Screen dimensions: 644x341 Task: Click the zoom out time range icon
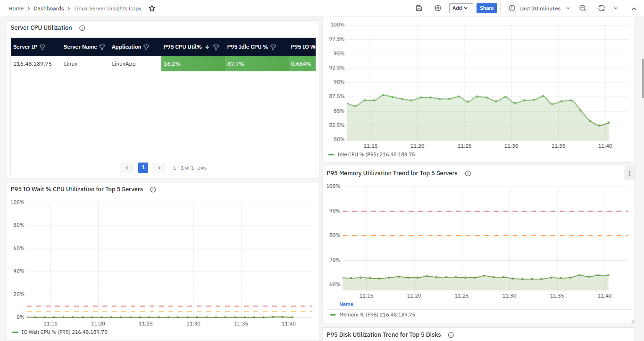click(x=583, y=8)
